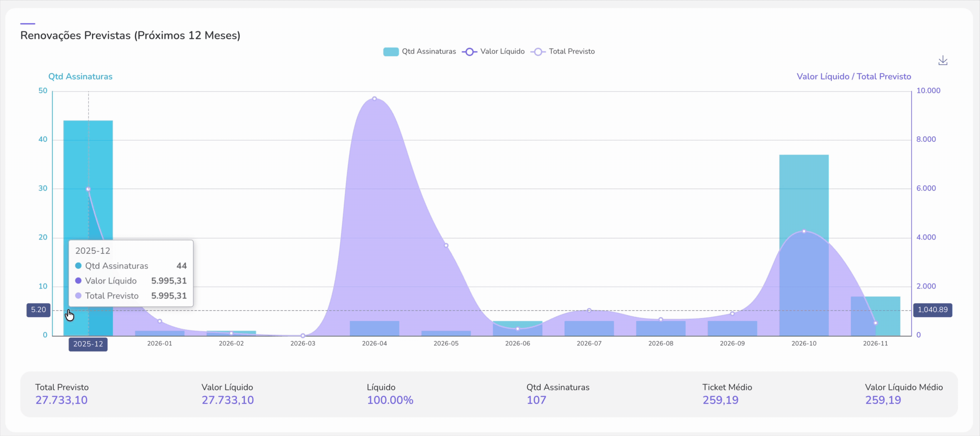Click the 2026-08 x-axis label
Viewport: 980px width, 436px height.
(x=660, y=344)
